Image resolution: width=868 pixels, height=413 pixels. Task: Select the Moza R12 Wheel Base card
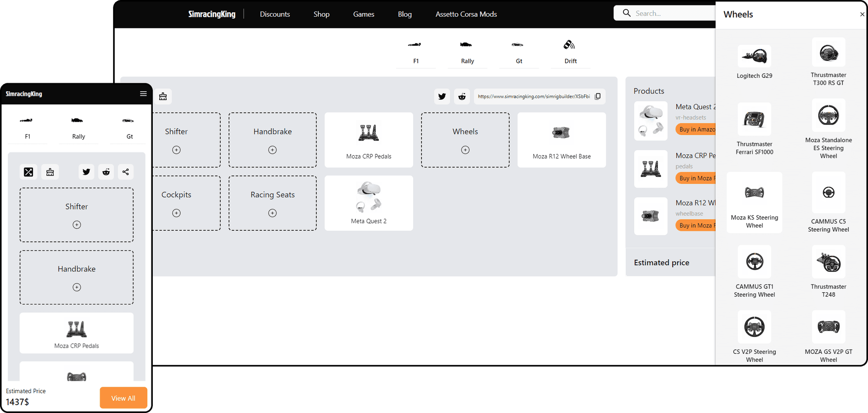pos(561,140)
